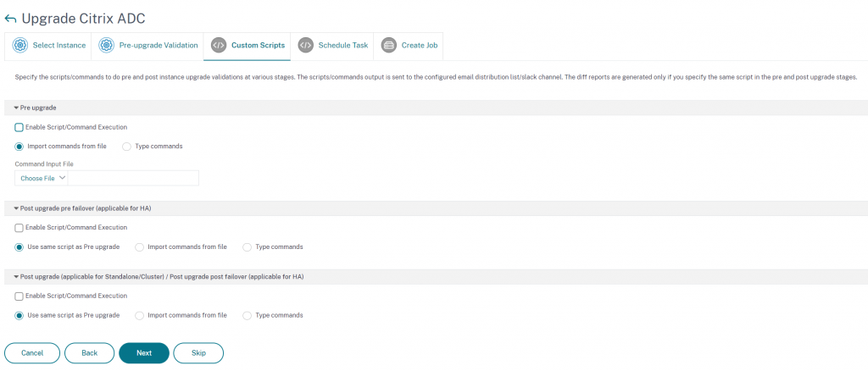Open the Create Job tab
This screenshot has height=371, width=868.
408,47
